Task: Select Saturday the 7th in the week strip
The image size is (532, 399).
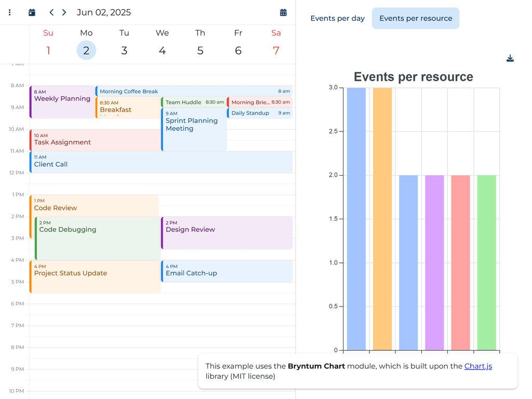Action: [276, 50]
